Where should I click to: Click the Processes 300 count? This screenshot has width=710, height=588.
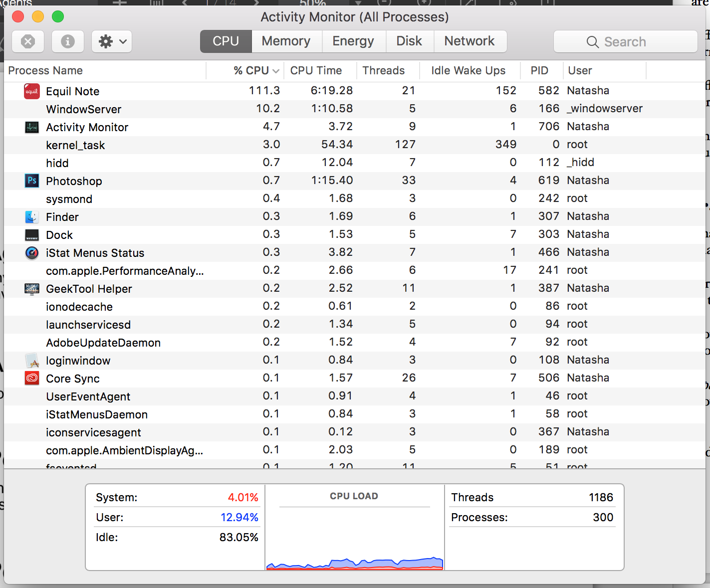[603, 518]
